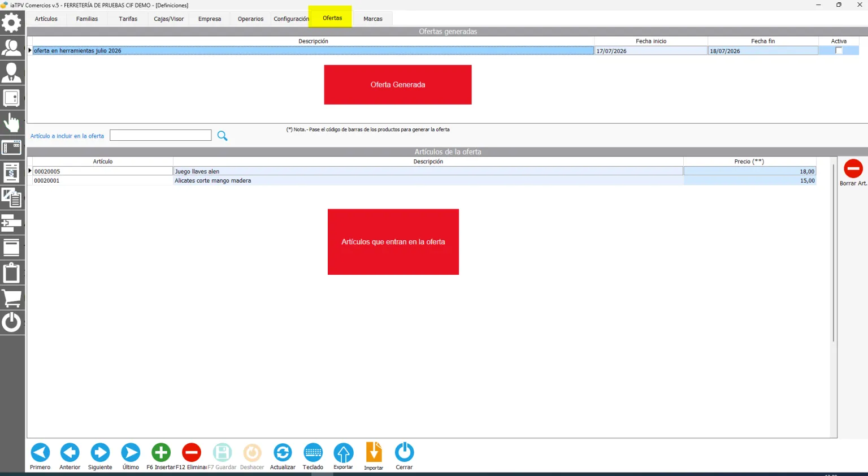Screen dimensions: 868x476
Task: Click the Actualizar refresh icon
Action: point(283,452)
